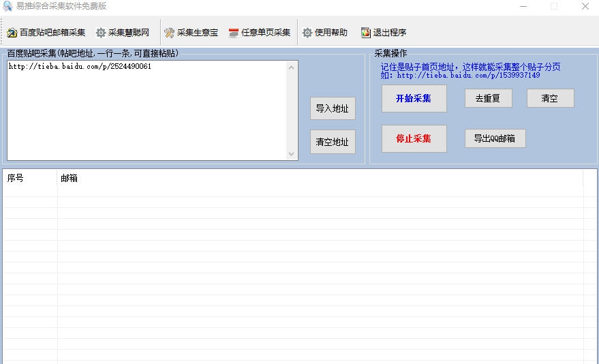This screenshot has width=599, height=364.
Task: Click the address box scroll down arrow
Action: pos(292,153)
